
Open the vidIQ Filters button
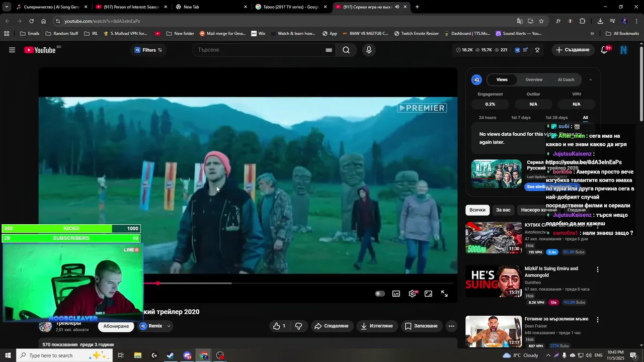tap(148, 50)
